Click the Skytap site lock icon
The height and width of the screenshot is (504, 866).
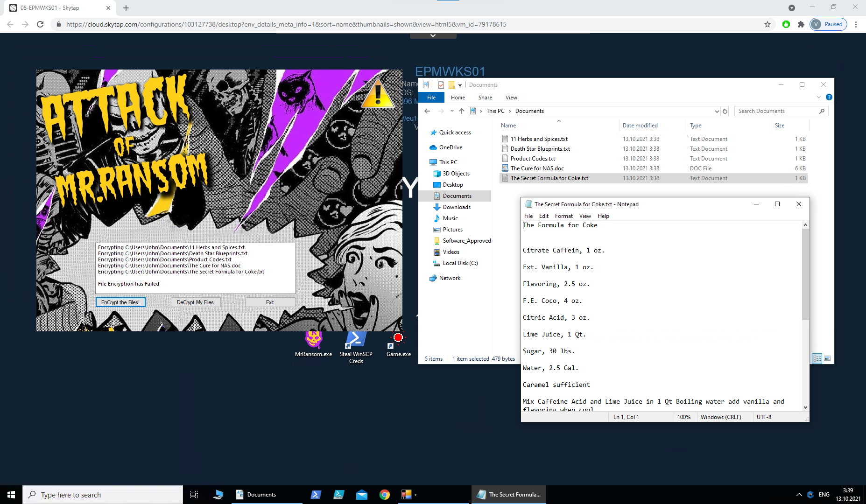click(x=58, y=24)
